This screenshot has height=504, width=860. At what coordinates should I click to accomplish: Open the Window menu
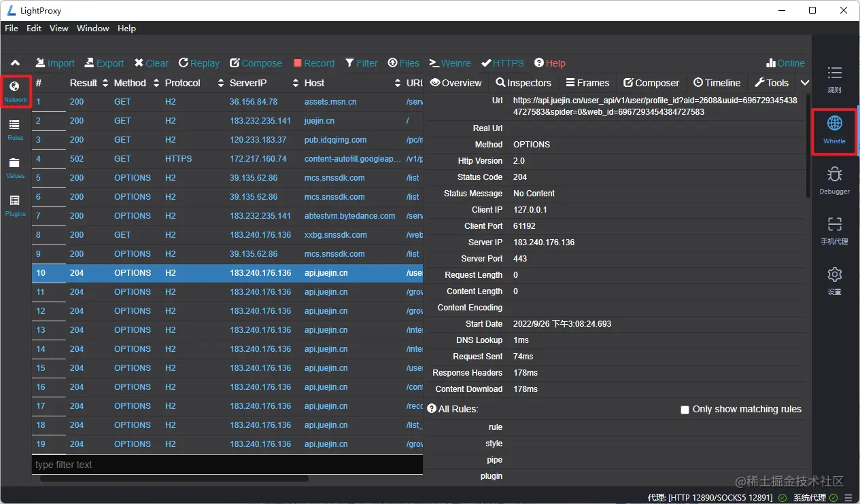93,29
